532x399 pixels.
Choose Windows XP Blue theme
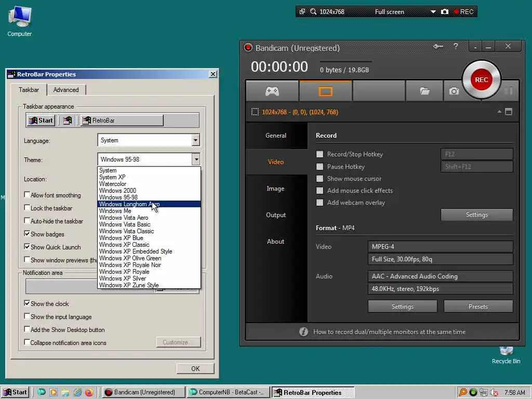(149, 238)
